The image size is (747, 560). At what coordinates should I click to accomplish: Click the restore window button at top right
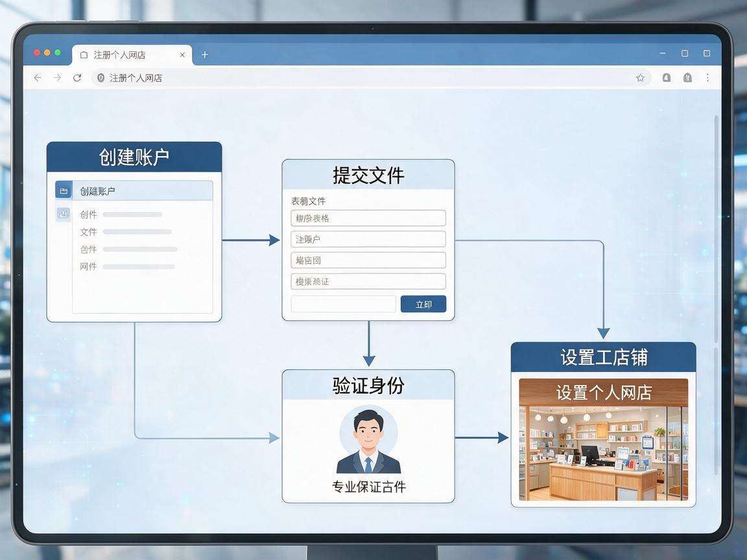(x=685, y=53)
